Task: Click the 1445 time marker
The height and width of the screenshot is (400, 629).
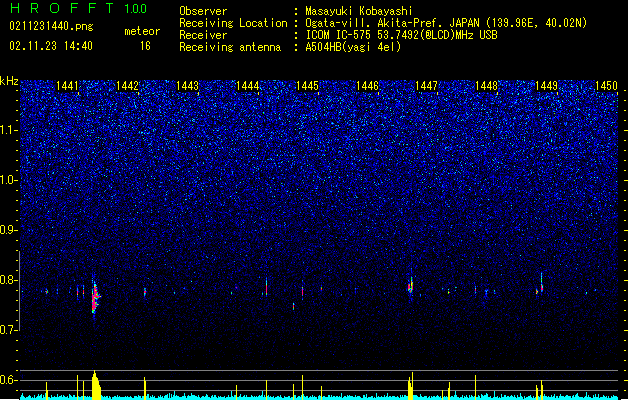Action: (307, 86)
